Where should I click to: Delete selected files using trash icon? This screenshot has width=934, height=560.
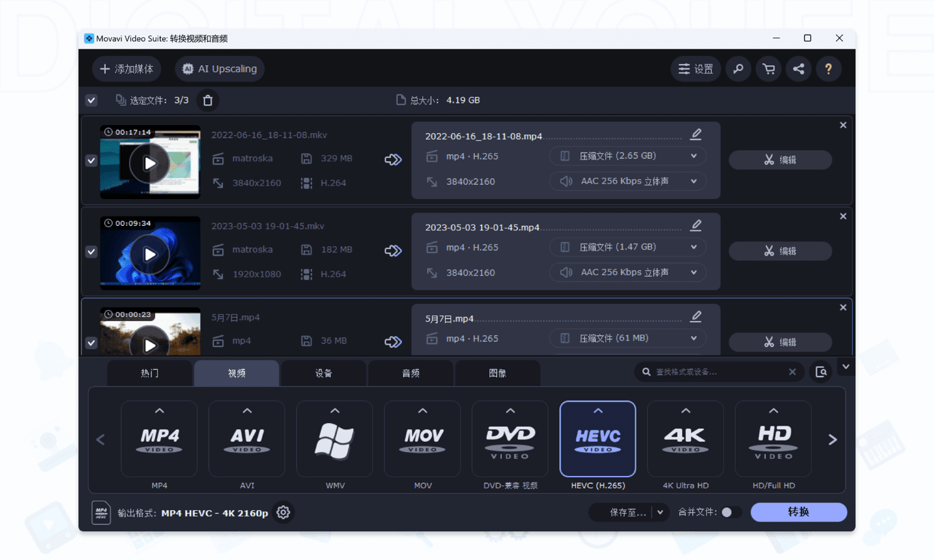tap(207, 100)
